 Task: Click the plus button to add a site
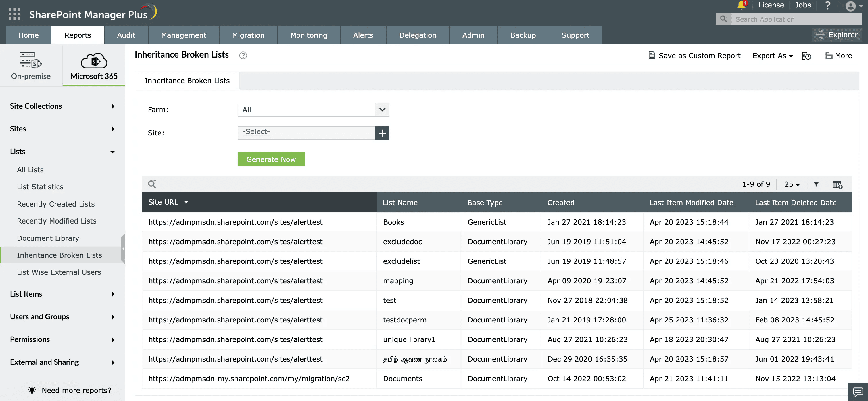(x=382, y=133)
